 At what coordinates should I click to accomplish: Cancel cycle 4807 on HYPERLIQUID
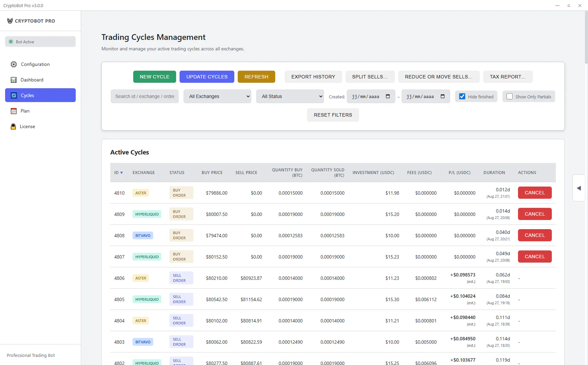[535, 257]
